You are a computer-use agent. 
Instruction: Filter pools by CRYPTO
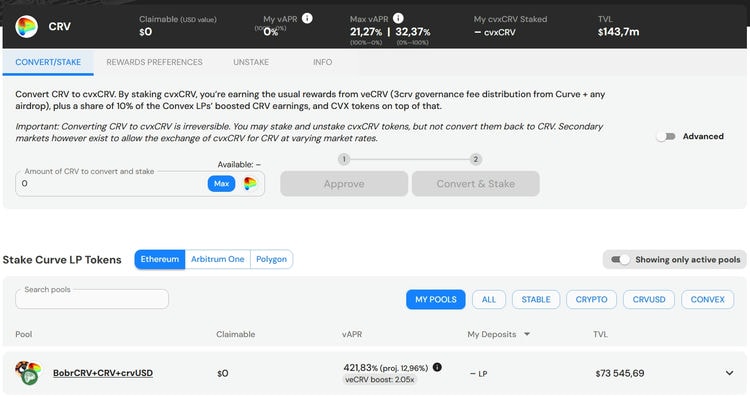[592, 299]
